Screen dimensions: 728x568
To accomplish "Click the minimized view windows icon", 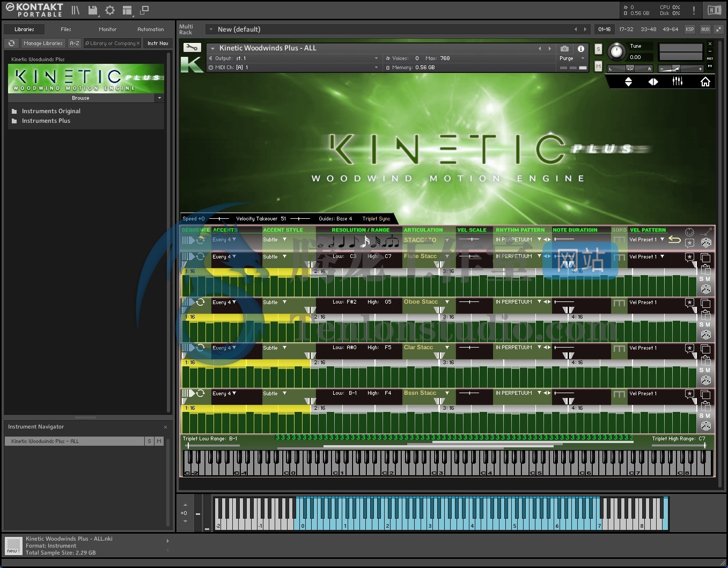I will [x=144, y=10].
